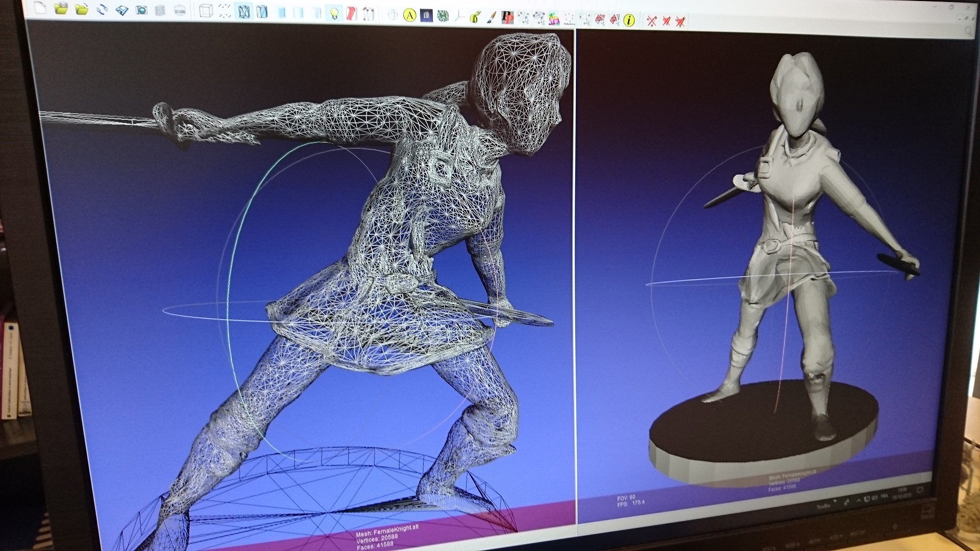This screenshot has width=980, height=551.
Task: Click the yellow Get Info icon
Action: pyautogui.click(x=629, y=20)
